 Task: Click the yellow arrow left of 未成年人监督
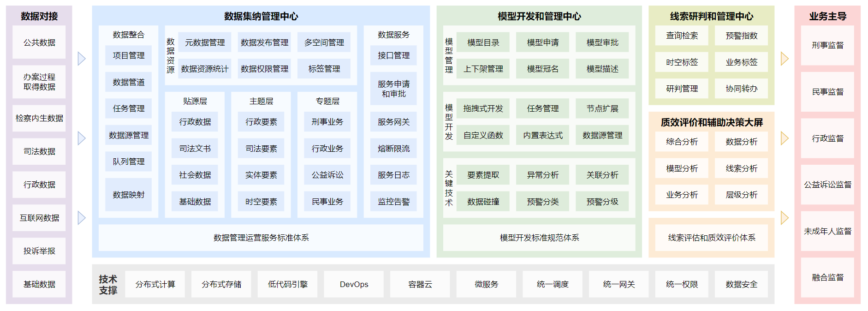tap(785, 218)
